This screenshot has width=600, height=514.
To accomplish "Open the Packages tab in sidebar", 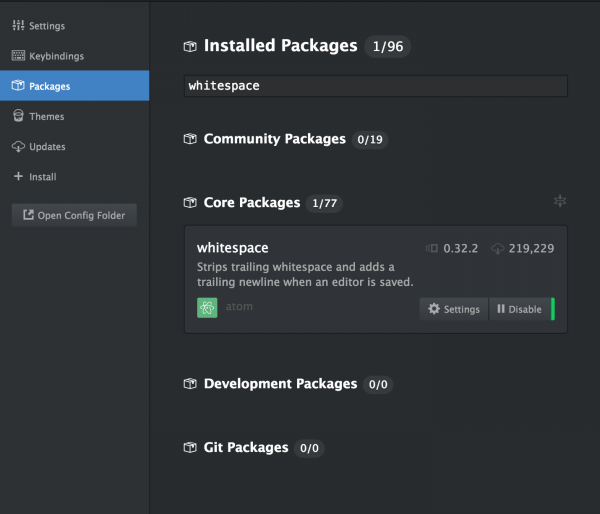I will [74, 86].
